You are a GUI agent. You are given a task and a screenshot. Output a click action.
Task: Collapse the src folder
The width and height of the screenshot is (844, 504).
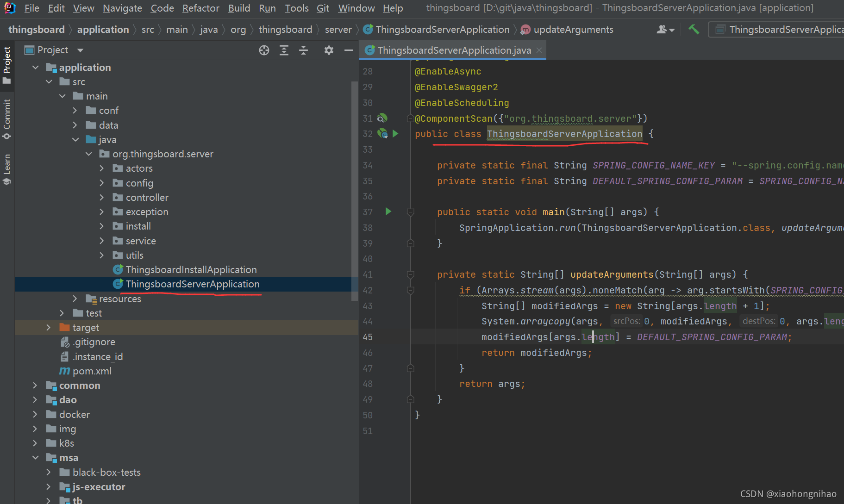[49, 82]
